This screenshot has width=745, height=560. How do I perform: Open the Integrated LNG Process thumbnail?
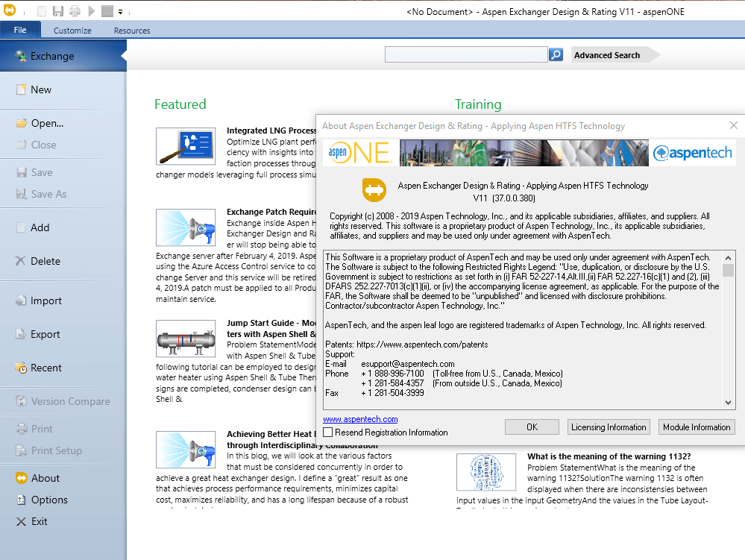coord(186,146)
